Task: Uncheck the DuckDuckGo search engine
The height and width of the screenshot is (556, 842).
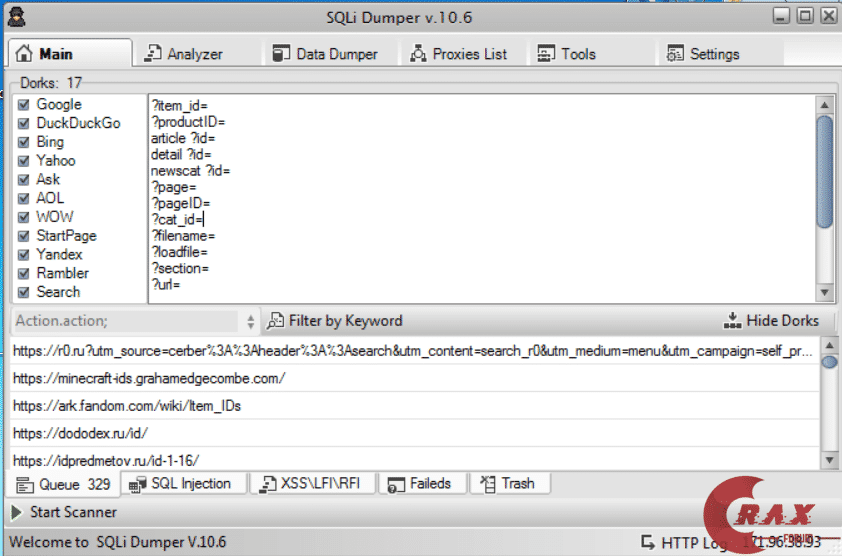Action: tap(23, 123)
